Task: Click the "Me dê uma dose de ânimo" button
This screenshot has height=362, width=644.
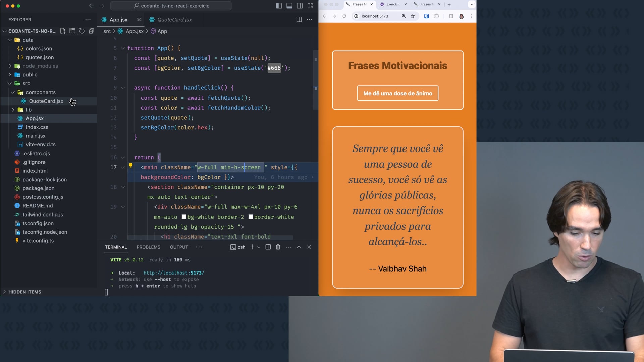Action: [397, 93]
